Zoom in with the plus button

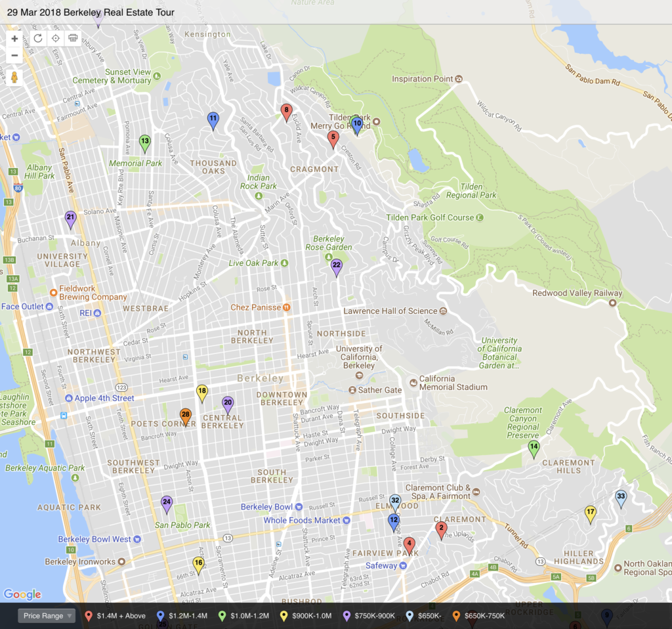click(14, 39)
